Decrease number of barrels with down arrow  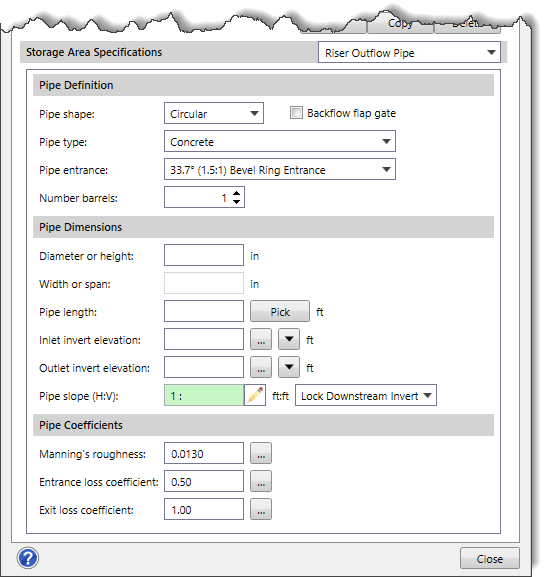coord(237,202)
